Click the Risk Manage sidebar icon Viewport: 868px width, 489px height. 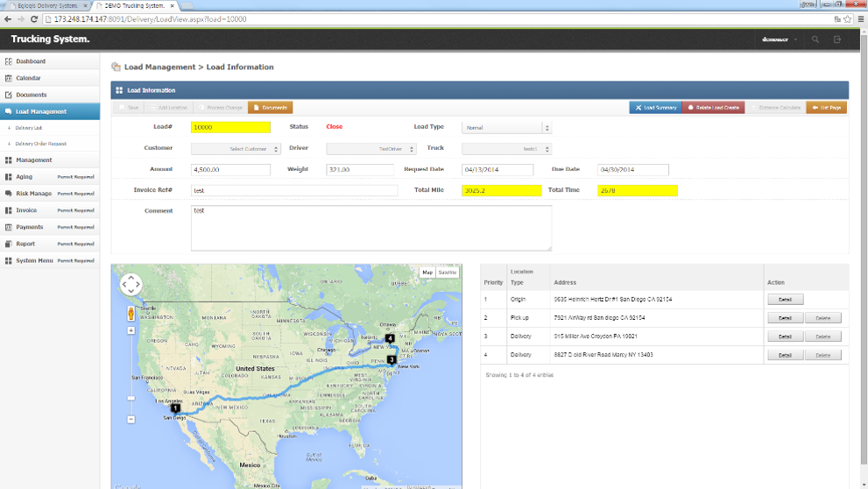pos(8,194)
